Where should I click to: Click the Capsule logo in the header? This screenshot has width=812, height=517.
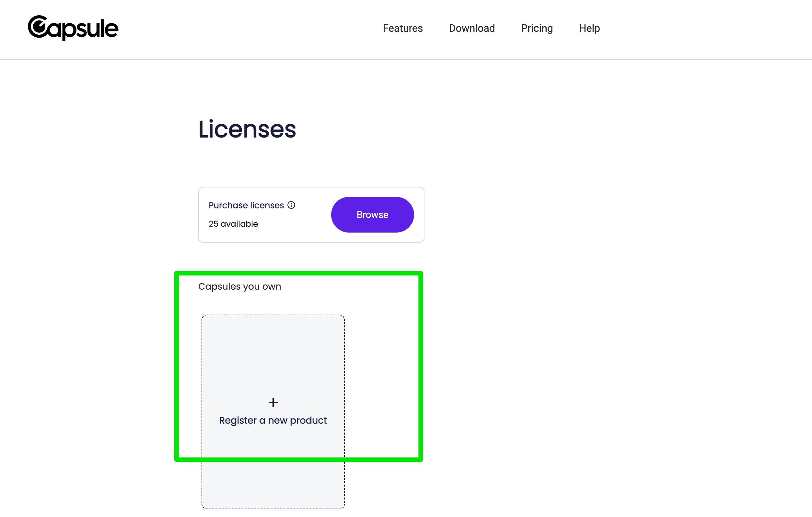(73, 28)
